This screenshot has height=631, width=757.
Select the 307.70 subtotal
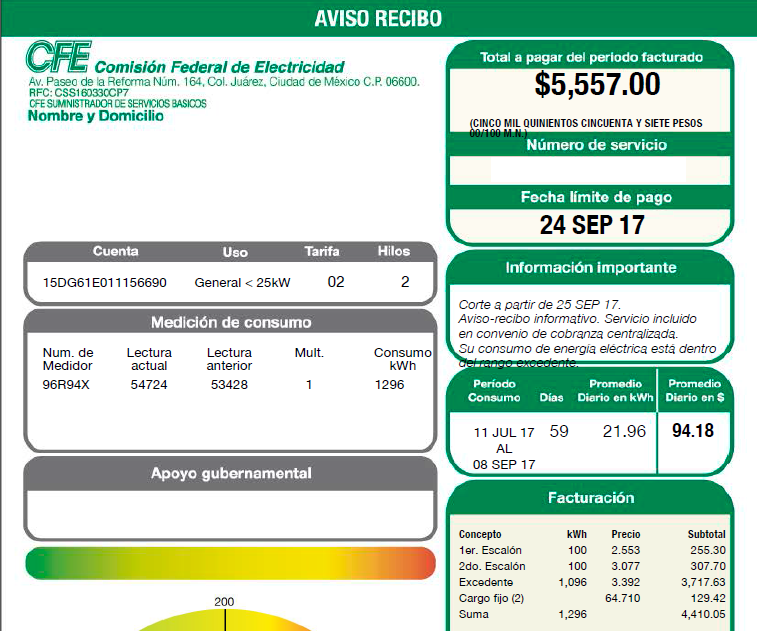click(708, 566)
